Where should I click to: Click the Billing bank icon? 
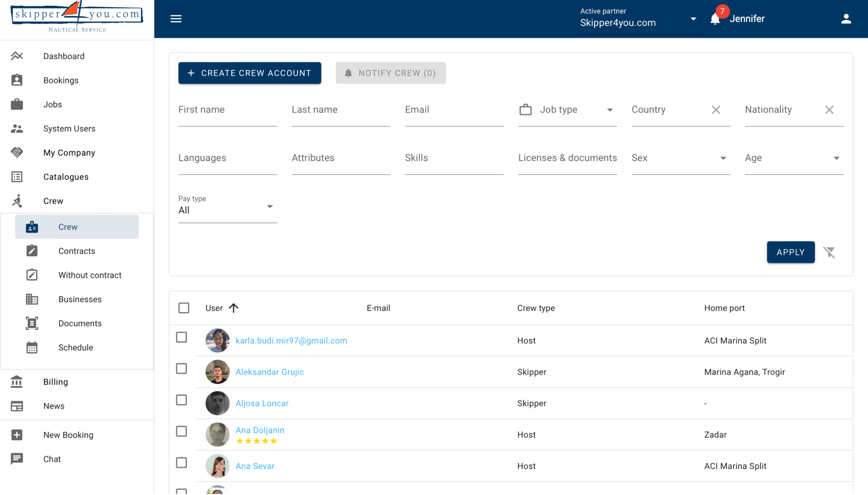coord(17,382)
